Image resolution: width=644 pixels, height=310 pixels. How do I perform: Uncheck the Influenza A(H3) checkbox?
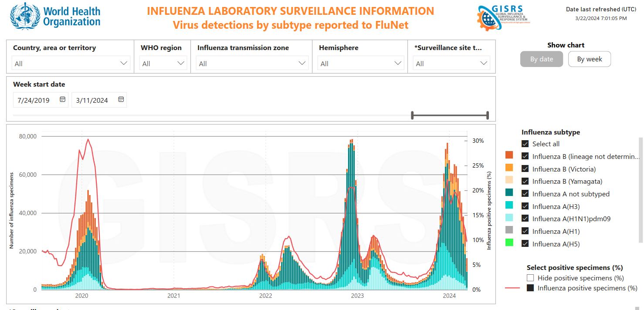(525, 206)
